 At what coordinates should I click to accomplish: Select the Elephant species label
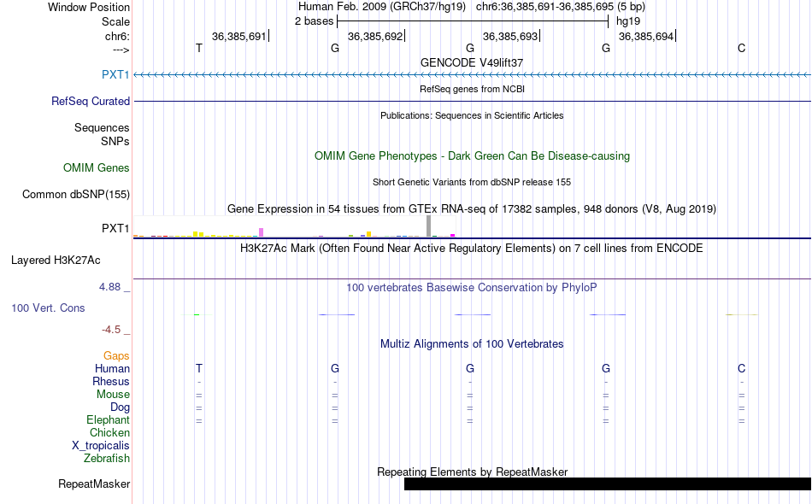(108, 419)
